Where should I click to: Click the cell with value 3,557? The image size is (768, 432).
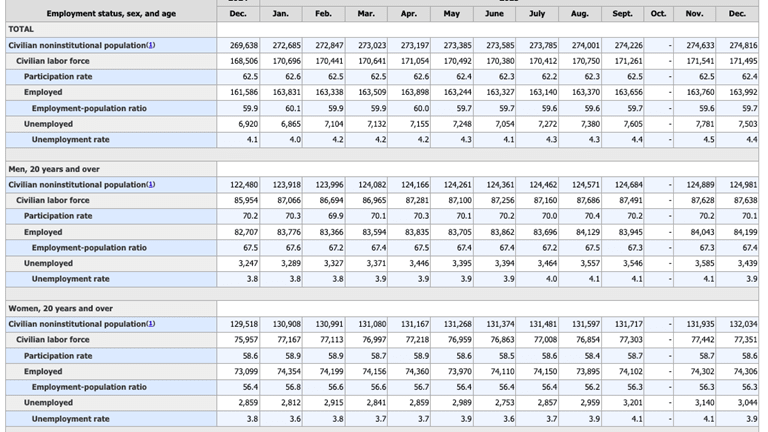coord(580,264)
